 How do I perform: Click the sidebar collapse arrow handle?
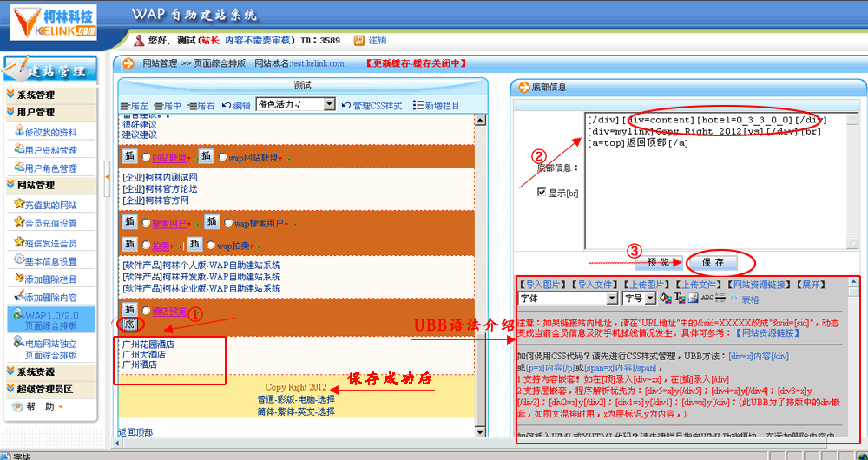coord(108,177)
